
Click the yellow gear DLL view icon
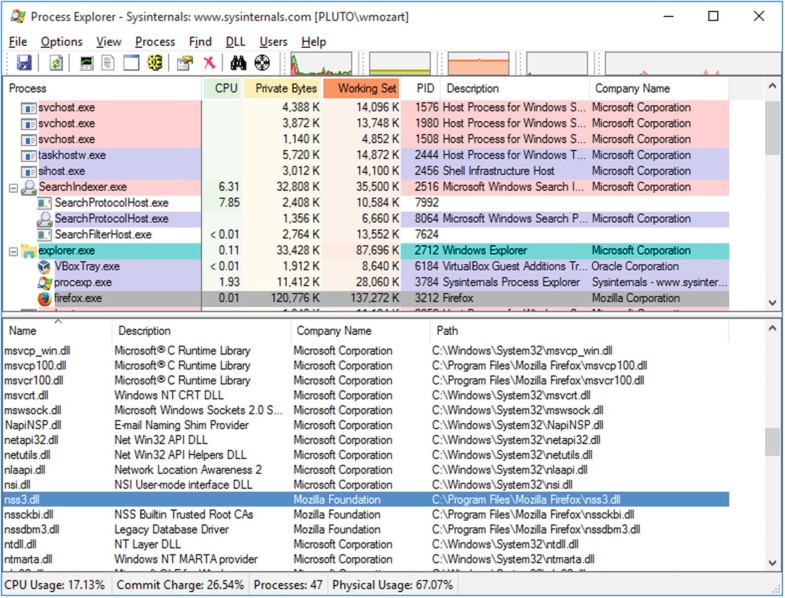(155, 63)
